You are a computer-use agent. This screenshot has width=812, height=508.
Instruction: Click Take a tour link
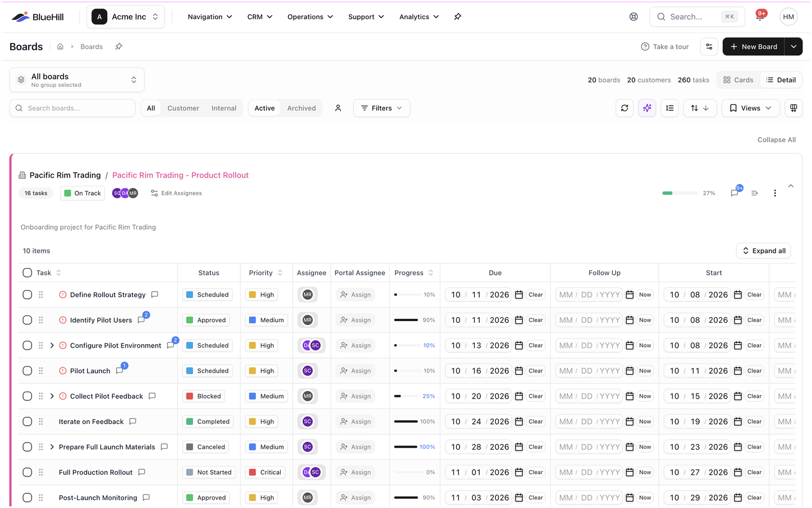[x=665, y=47]
